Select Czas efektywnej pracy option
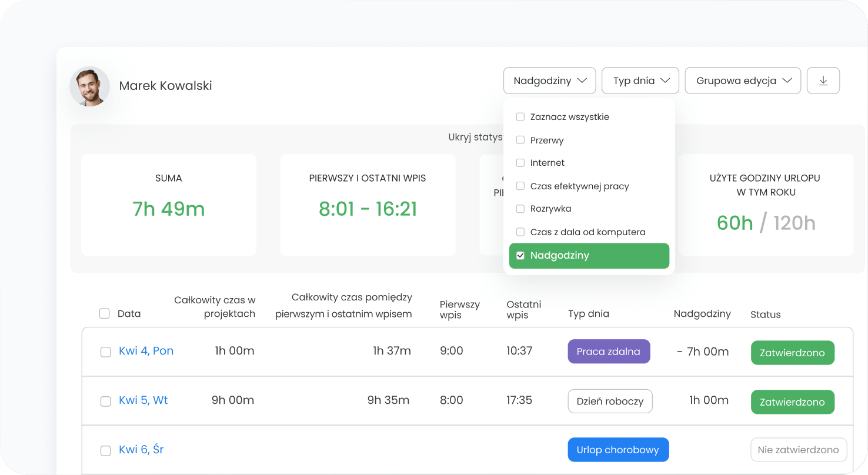This screenshot has width=868, height=475. (520, 186)
